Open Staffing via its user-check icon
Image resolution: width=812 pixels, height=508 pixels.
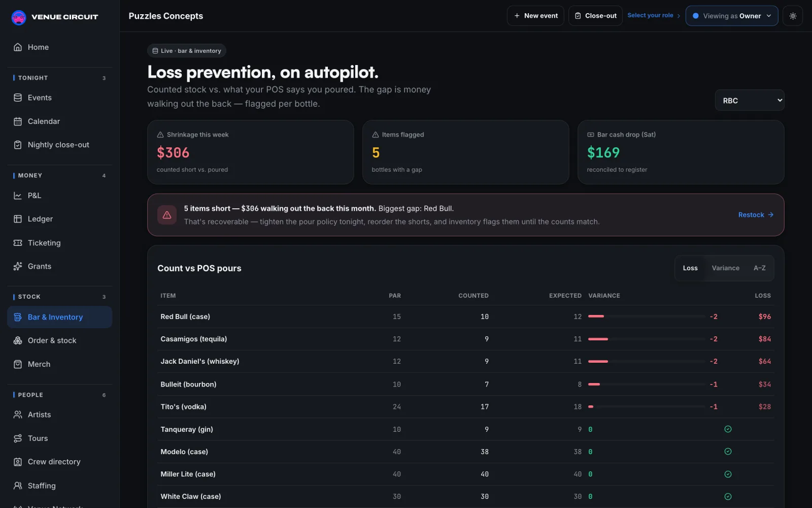coord(18,486)
